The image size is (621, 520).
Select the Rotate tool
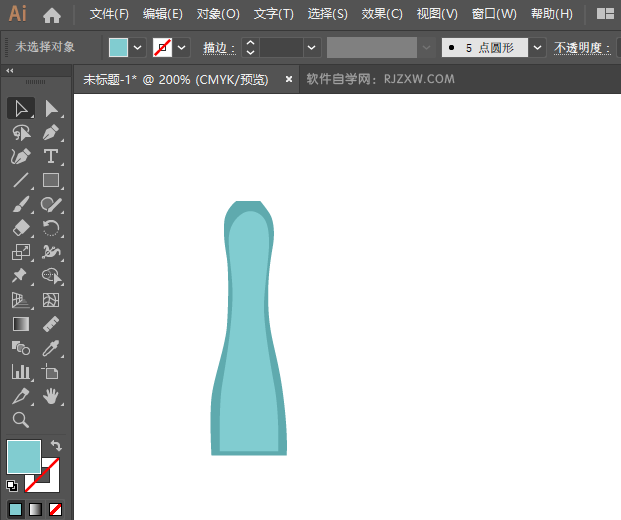[51, 229]
